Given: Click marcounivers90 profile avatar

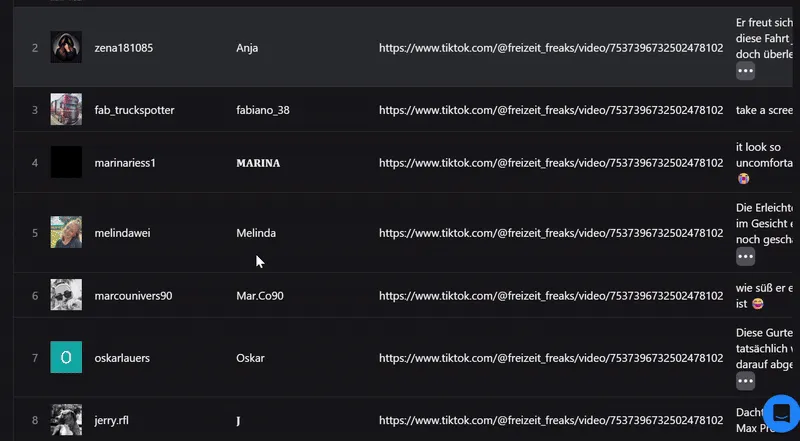Looking at the screenshot, I should (x=66, y=295).
